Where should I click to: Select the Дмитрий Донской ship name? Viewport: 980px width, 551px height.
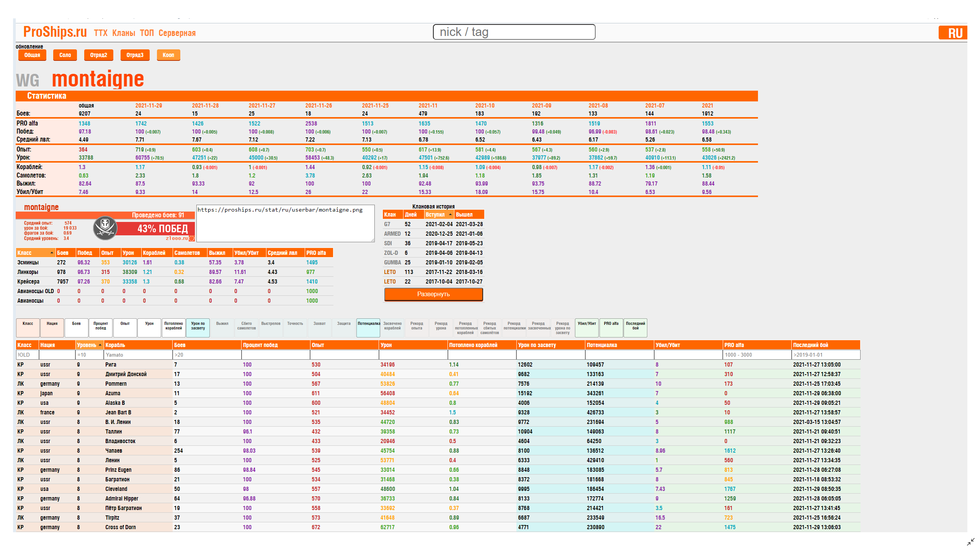pyautogui.click(x=126, y=374)
